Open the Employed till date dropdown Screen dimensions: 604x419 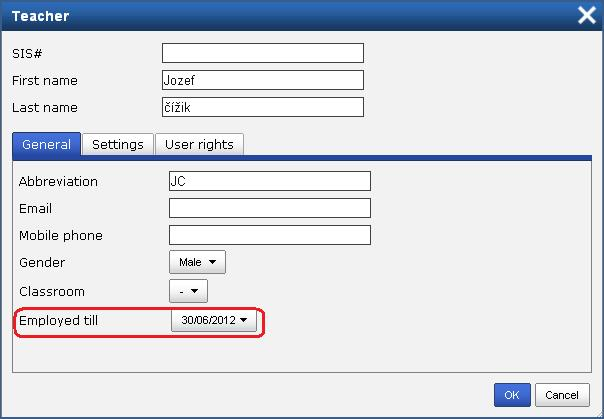pos(214,320)
